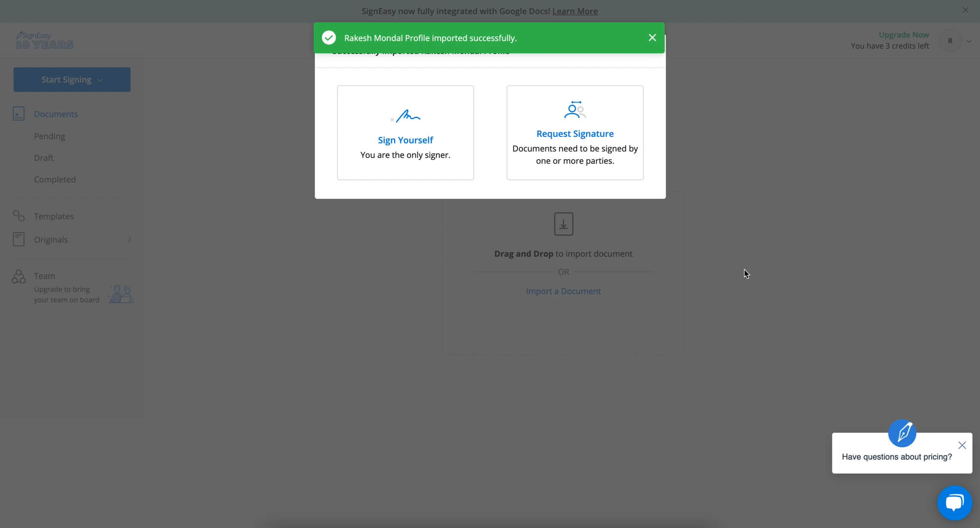
Task: Select the Templates icon
Action: point(18,216)
